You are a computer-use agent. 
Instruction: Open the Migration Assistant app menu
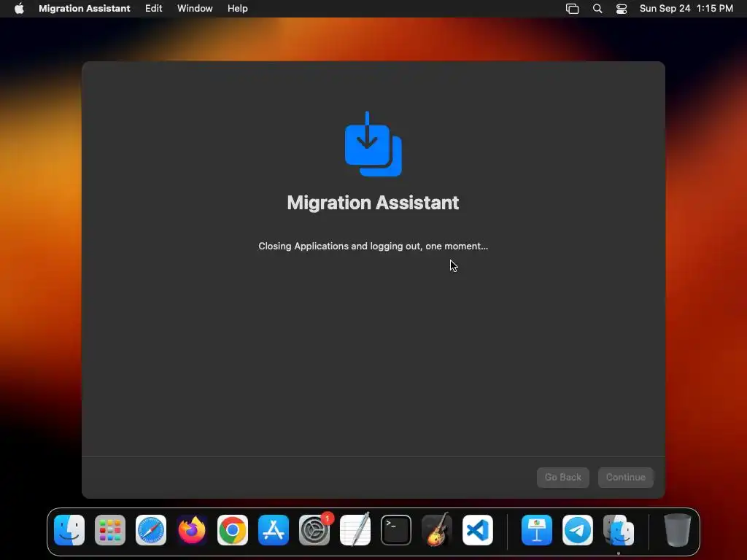(85, 8)
